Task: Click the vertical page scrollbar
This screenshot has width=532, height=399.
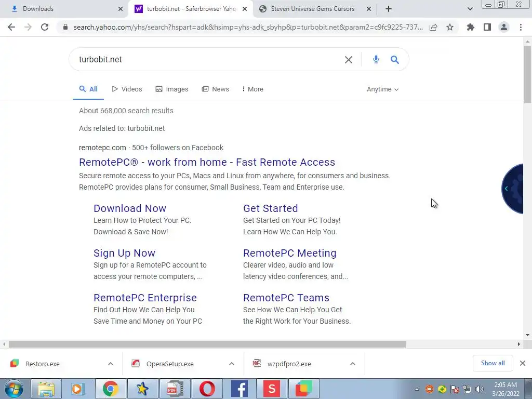Action: 527,74
